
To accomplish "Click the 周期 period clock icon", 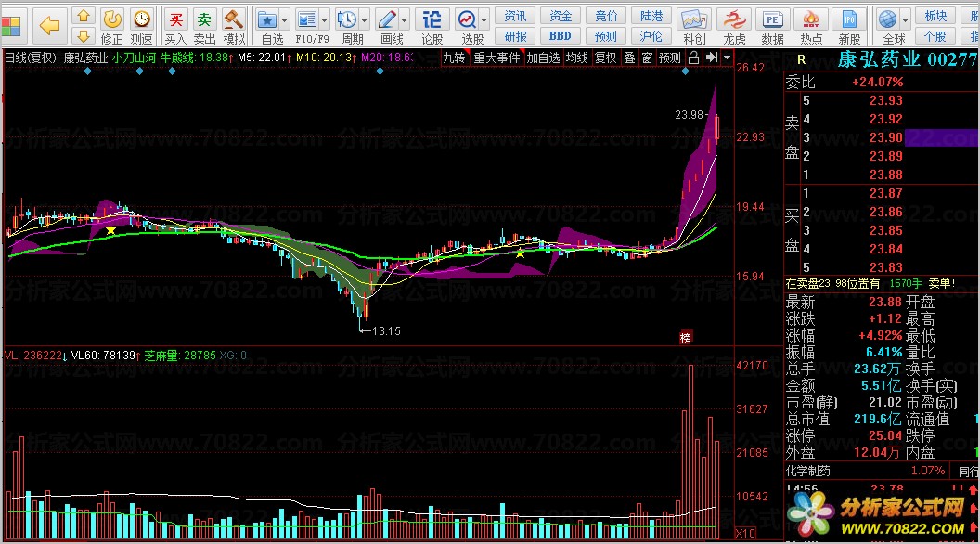I will 347,19.
